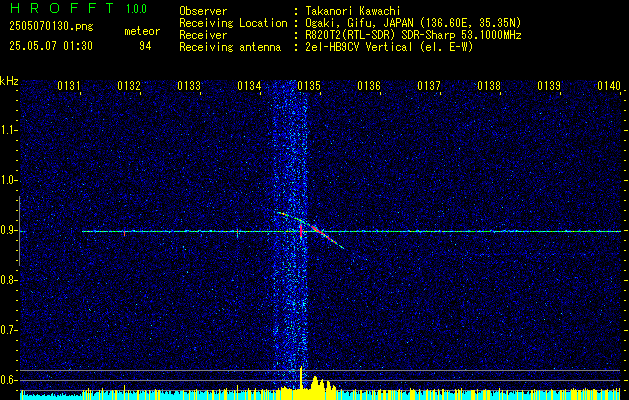The image size is (629, 400).
Task: Click the 0.6 kHz axis label
Action: 8,380
